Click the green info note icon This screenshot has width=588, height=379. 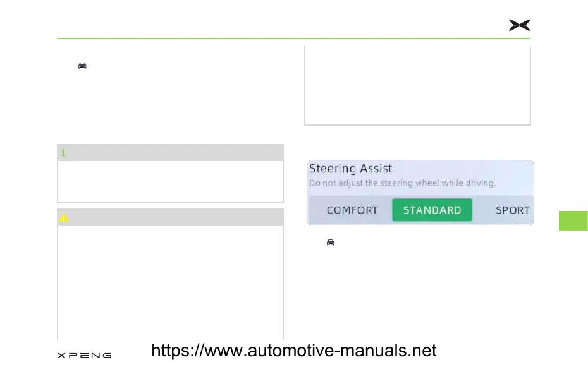coord(63,152)
